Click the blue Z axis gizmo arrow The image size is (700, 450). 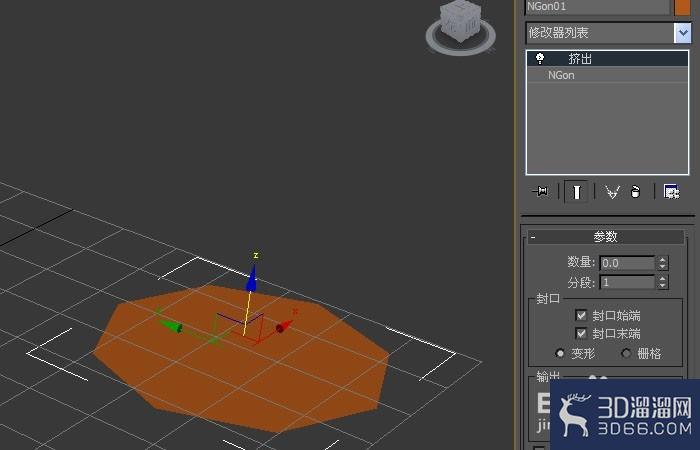(252, 279)
